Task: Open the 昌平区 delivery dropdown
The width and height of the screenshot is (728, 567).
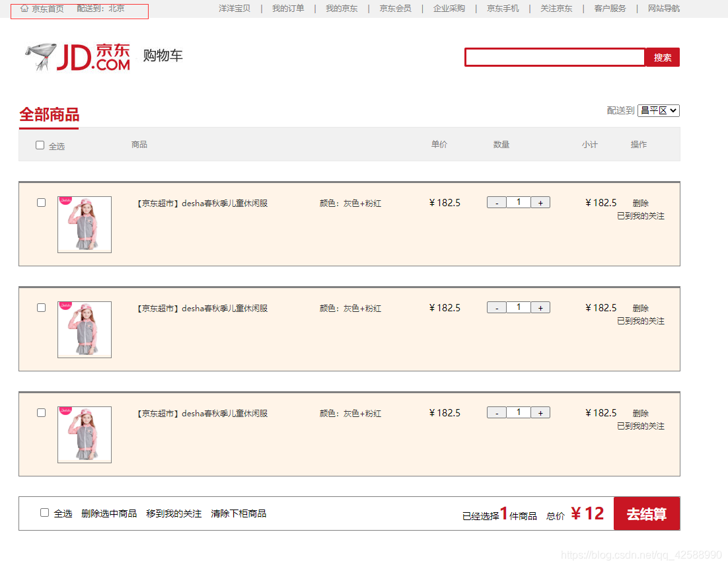Action: pyautogui.click(x=659, y=110)
